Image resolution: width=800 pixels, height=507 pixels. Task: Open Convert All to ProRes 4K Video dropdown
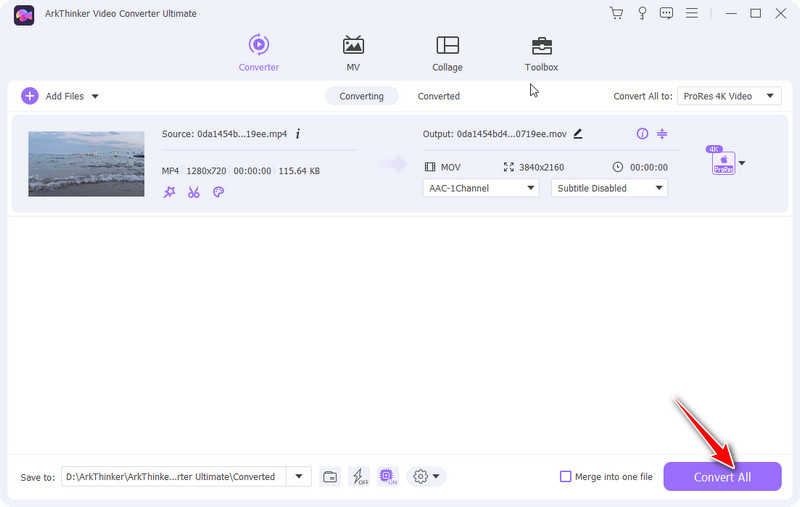pyautogui.click(x=729, y=96)
